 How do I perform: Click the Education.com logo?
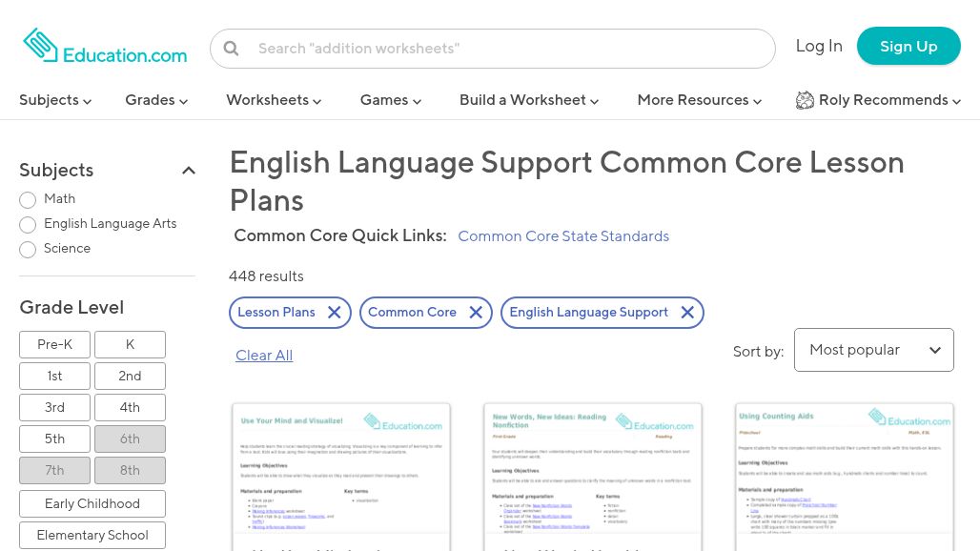point(105,45)
